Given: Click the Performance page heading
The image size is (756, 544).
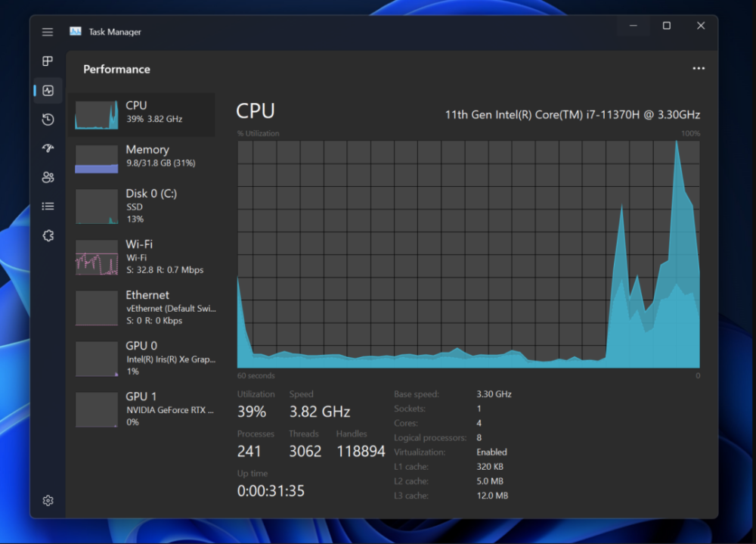Looking at the screenshot, I should click(116, 70).
